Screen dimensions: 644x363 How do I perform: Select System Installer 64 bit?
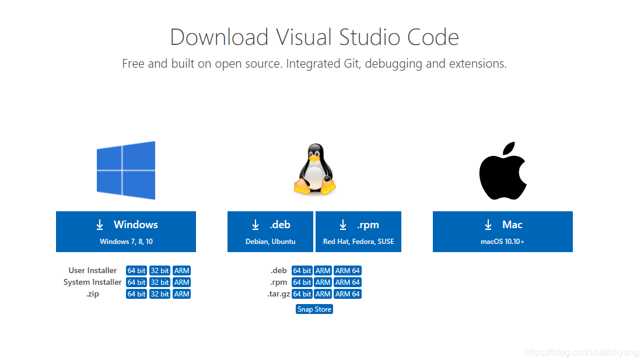point(136,282)
